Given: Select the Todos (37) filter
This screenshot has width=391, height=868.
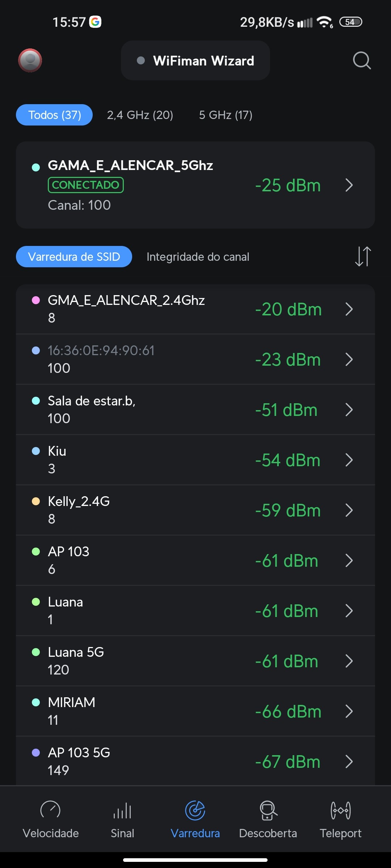Looking at the screenshot, I should (54, 115).
